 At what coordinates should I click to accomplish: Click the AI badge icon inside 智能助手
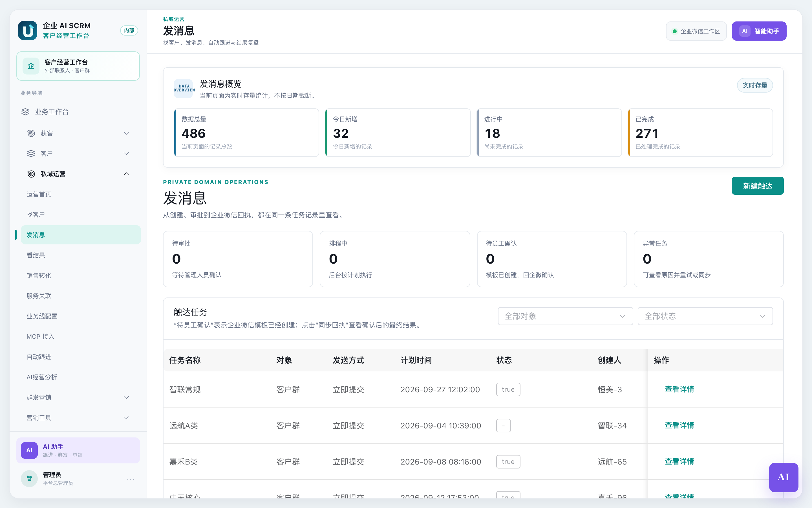(745, 31)
